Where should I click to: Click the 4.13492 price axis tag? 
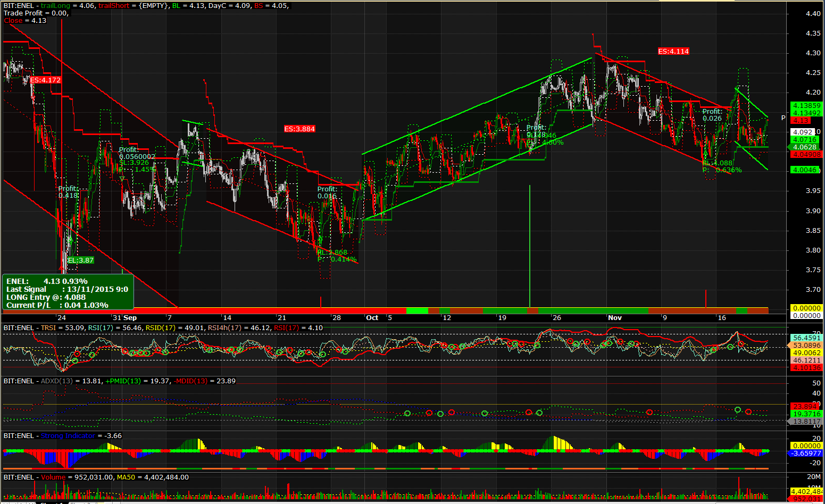tap(806, 113)
